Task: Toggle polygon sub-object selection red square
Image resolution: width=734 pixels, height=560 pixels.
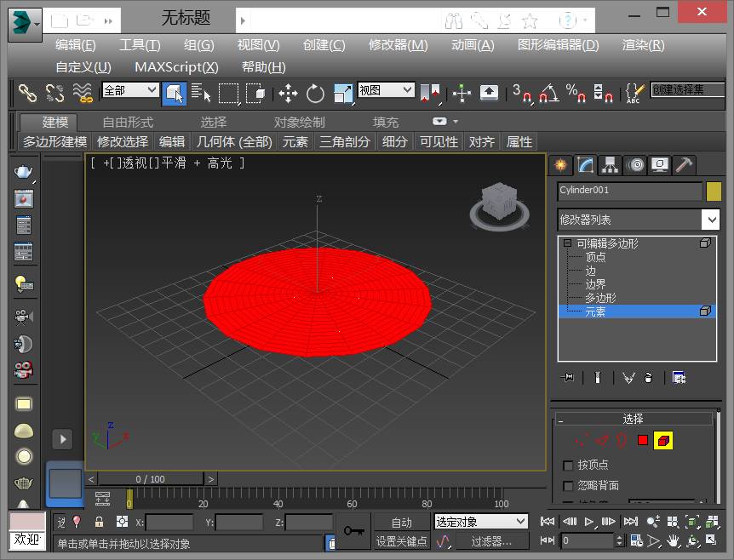Action: [x=643, y=440]
